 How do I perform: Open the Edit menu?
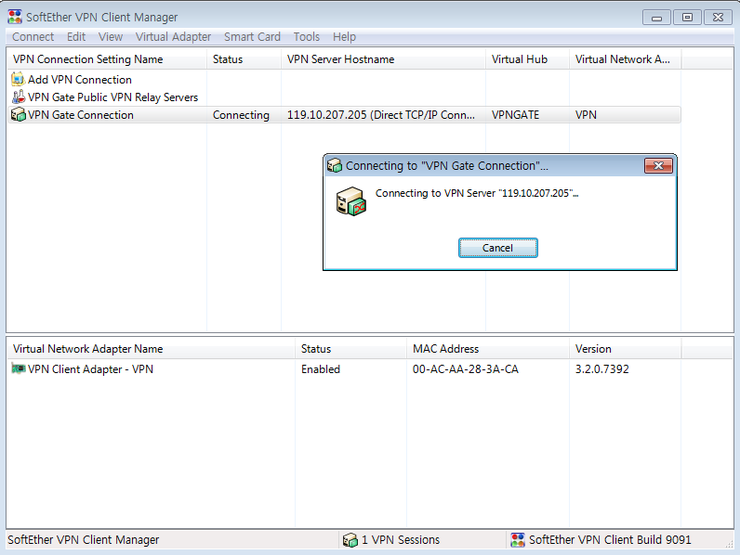click(x=76, y=37)
